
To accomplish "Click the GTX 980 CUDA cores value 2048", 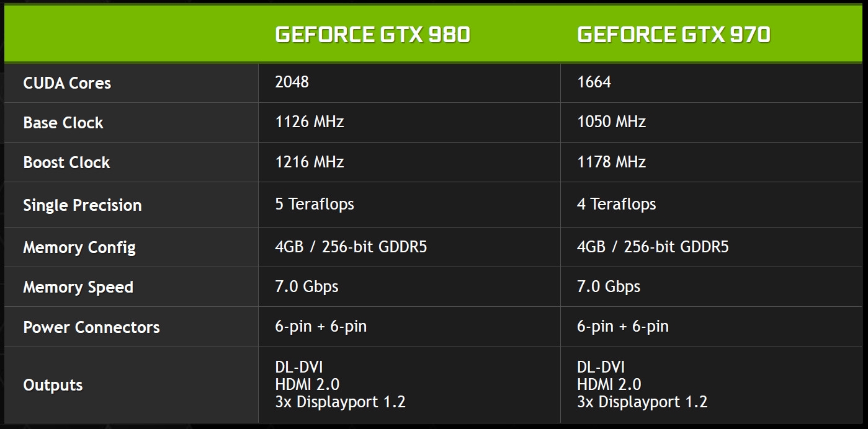I will coord(292,82).
